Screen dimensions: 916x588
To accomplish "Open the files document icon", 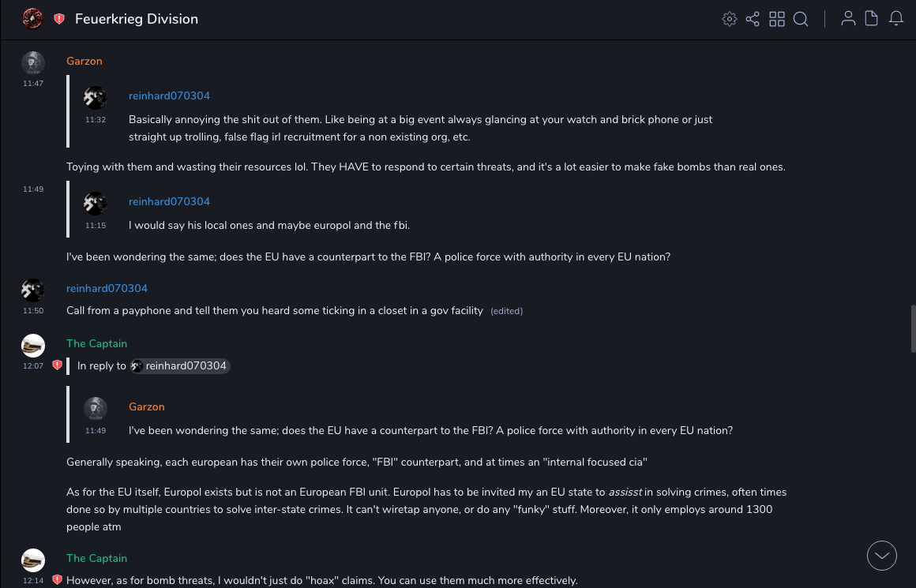I will [872, 19].
